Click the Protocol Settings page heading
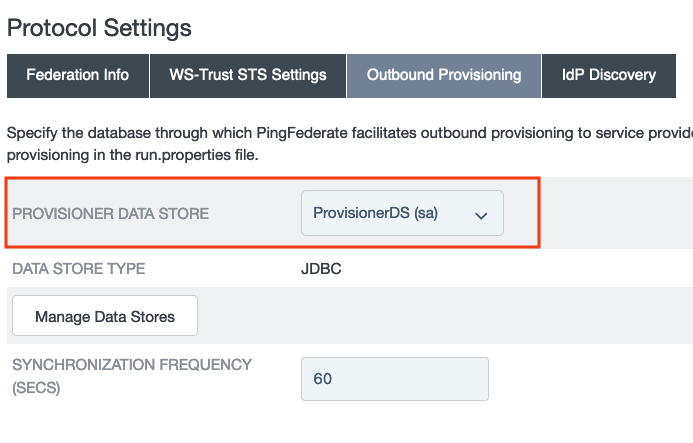This screenshot has height=443, width=693. 99,28
